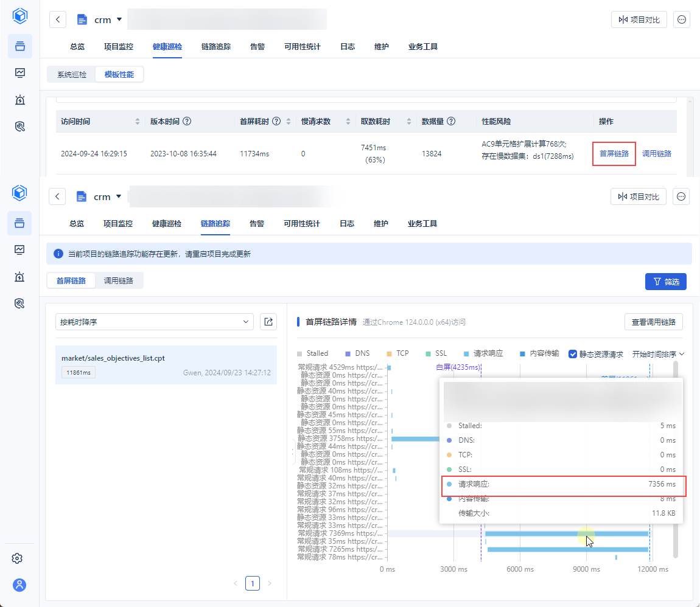Click the 静态资源 3758ms bar in the chart
The width and height of the screenshot is (700, 607).
coord(415,439)
